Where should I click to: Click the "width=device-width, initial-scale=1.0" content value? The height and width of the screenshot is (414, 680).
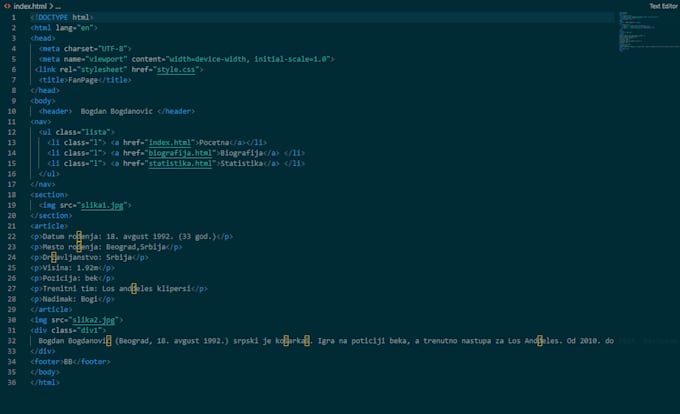tap(248, 59)
